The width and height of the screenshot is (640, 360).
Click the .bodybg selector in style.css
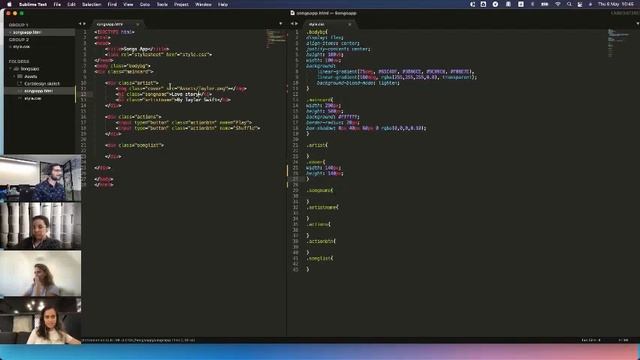click(x=316, y=32)
